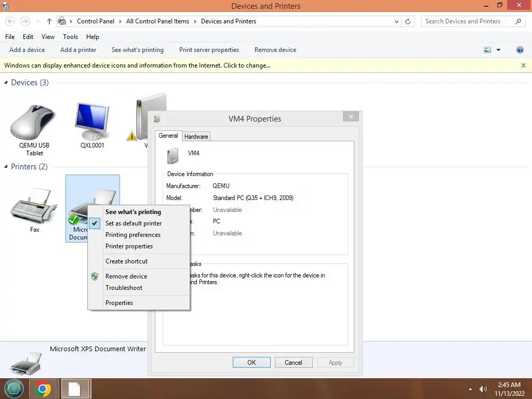532x399 pixels.
Task: Open the File menu
Action: coord(10,37)
